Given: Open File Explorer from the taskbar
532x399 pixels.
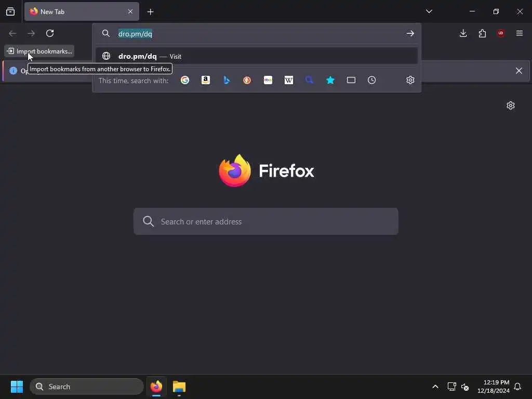Looking at the screenshot, I should click(x=179, y=387).
